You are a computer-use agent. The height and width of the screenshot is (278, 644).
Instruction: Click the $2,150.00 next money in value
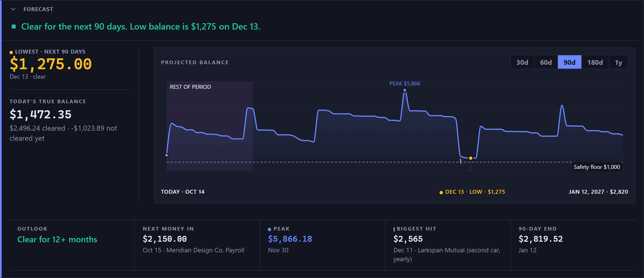(x=165, y=239)
